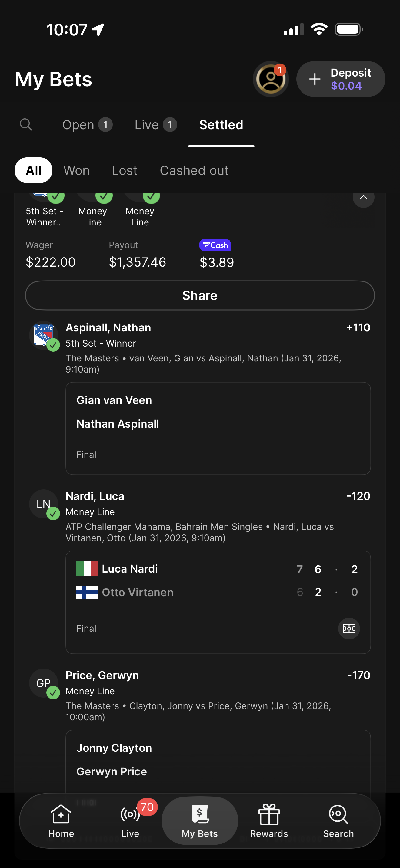Select the All filter pill
The image size is (400, 868).
(33, 170)
